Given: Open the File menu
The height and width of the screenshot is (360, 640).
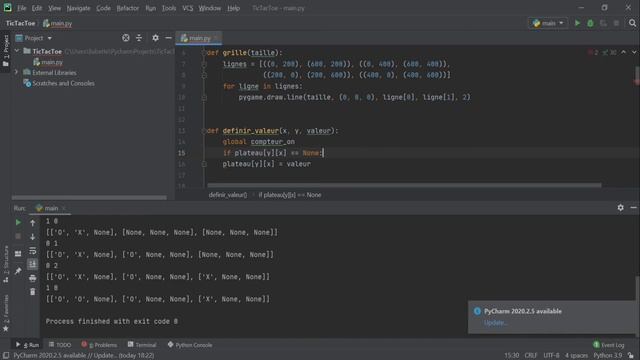Looking at the screenshot, I should coord(22,8).
